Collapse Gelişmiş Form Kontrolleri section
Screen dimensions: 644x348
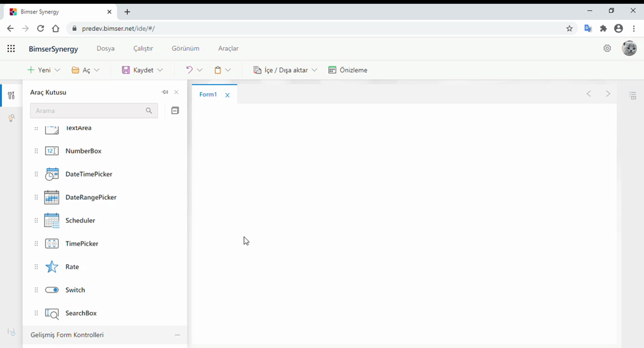point(177,335)
